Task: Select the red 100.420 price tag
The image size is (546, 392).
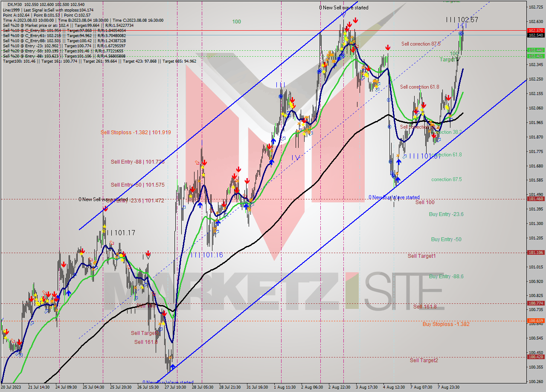Action: point(536,357)
